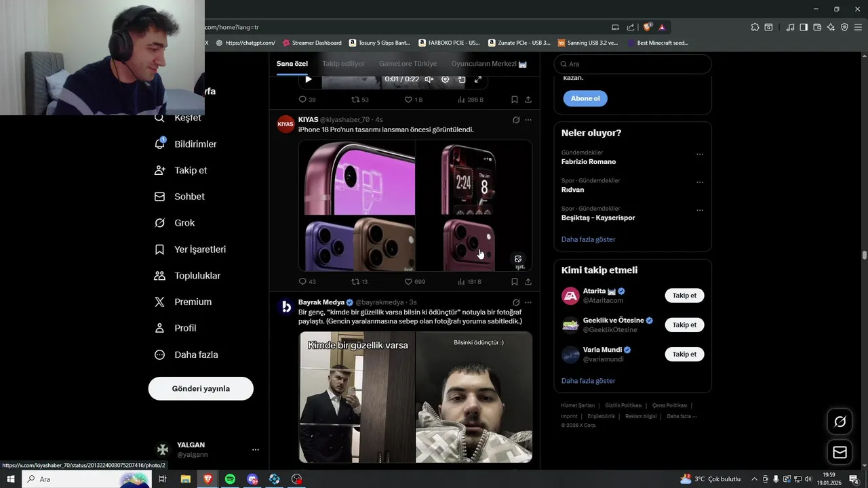Open options for Beşiktaş - Kayserispor trend
Image resolution: width=868 pixels, height=488 pixels.
pos(700,210)
